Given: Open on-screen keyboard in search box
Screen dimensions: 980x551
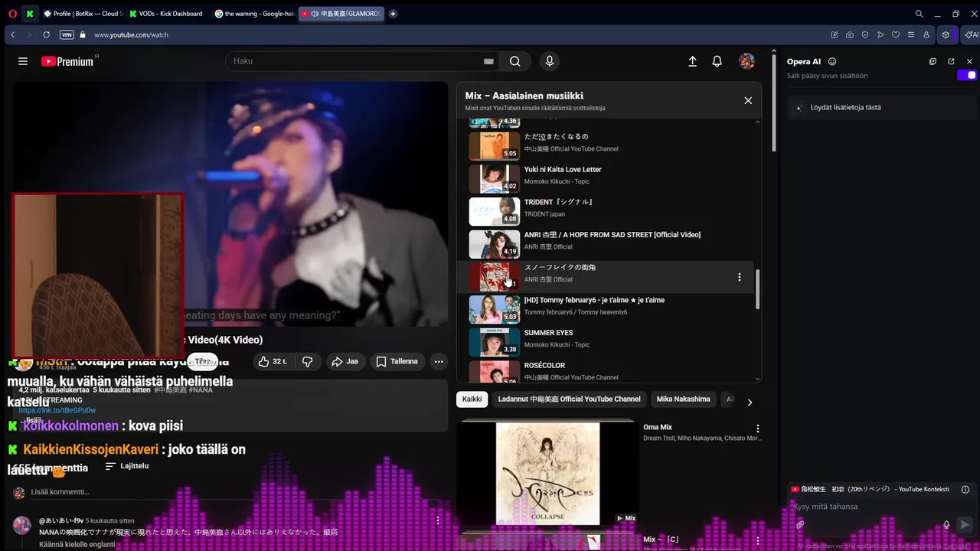Looking at the screenshot, I should (488, 61).
